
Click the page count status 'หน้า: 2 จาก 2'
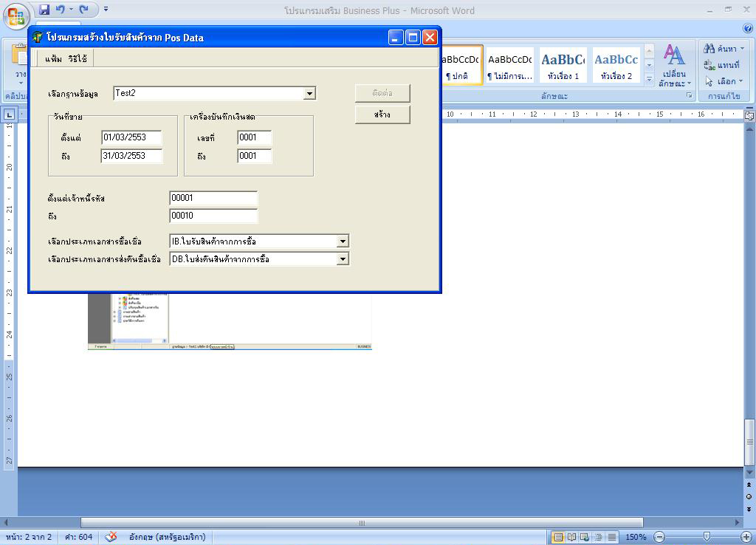point(29,537)
